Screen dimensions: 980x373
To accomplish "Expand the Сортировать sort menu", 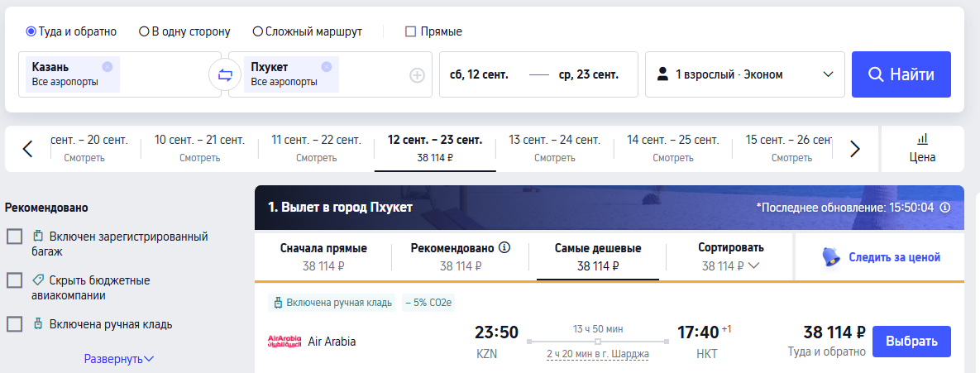I will pos(730,256).
